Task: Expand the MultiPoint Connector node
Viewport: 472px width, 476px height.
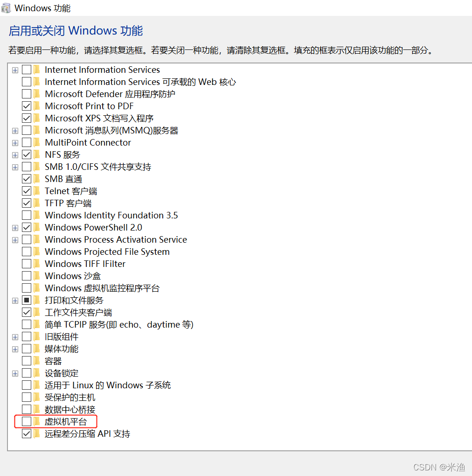Action: tap(15, 143)
